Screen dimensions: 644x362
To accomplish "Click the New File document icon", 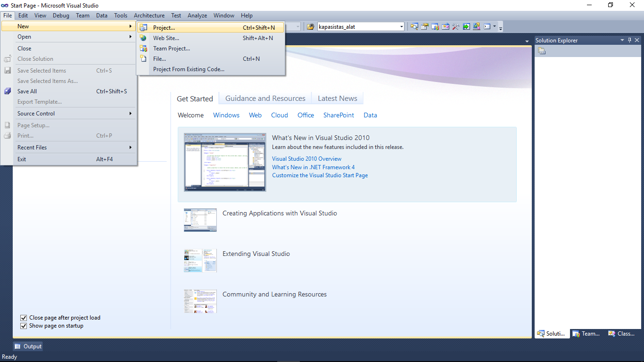I will [x=144, y=58].
